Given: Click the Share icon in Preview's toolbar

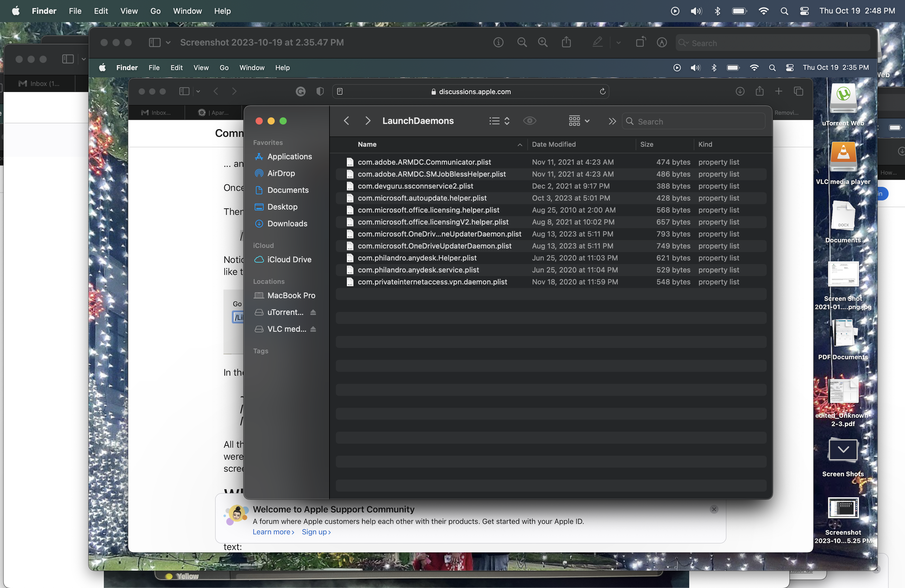Looking at the screenshot, I should 566,42.
